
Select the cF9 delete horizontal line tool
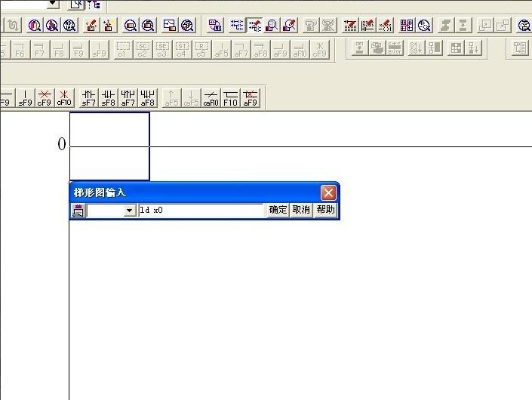[45, 99]
